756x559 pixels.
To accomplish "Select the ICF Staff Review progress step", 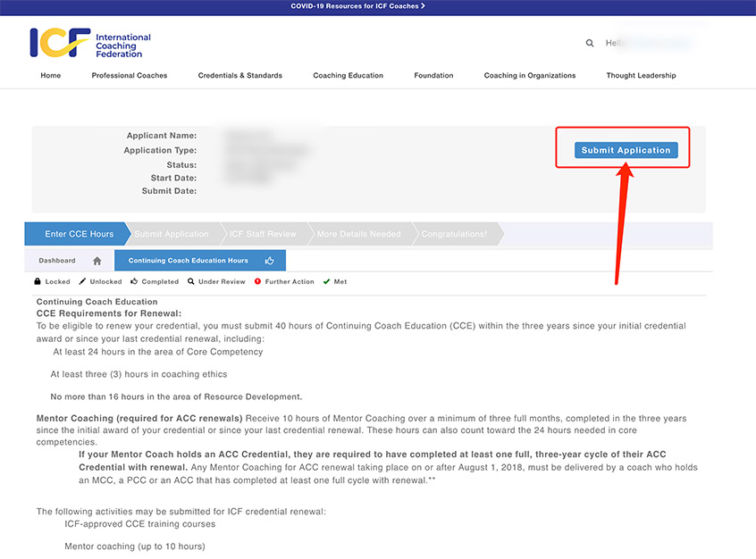I will pos(262,234).
